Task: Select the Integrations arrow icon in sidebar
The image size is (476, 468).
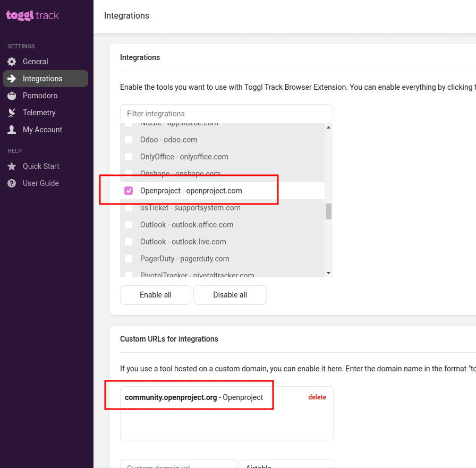Action: pyautogui.click(x=12, y=78)
